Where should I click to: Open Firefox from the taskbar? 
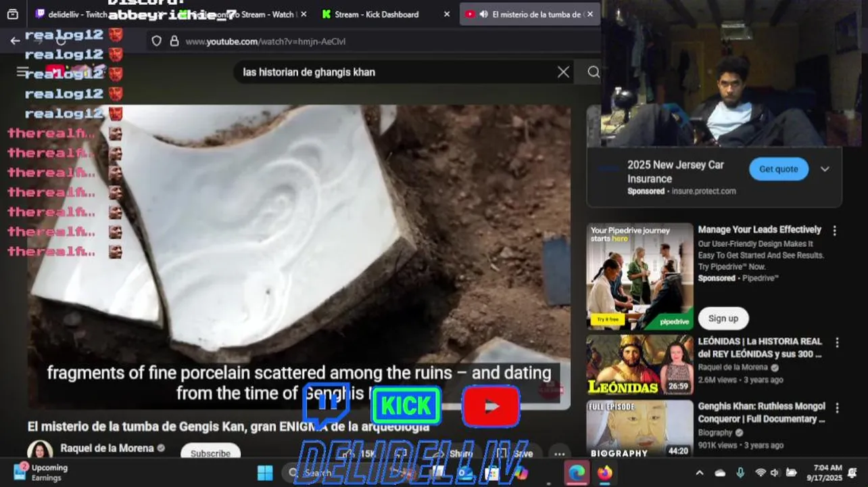604,473
